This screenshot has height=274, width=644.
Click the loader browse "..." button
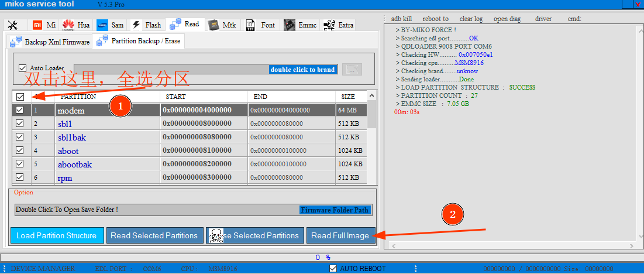352,70
